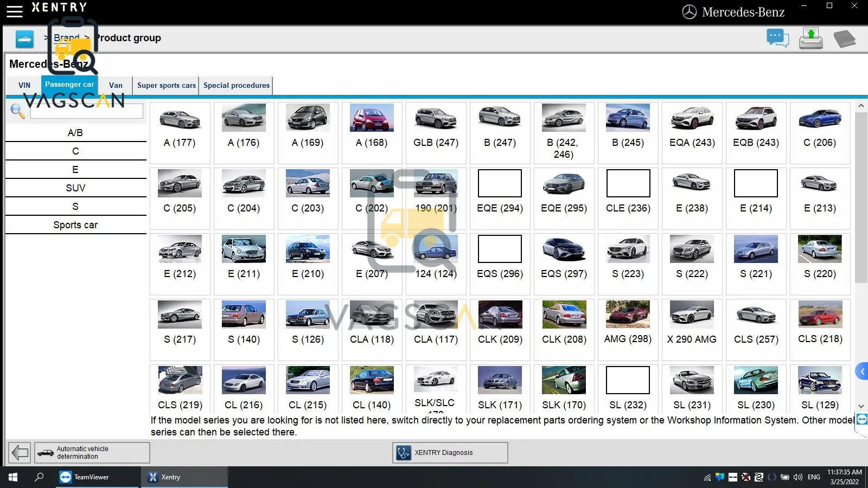Expand the blue side panel arrow
This screenshot has width=868, height=488.
861,371
